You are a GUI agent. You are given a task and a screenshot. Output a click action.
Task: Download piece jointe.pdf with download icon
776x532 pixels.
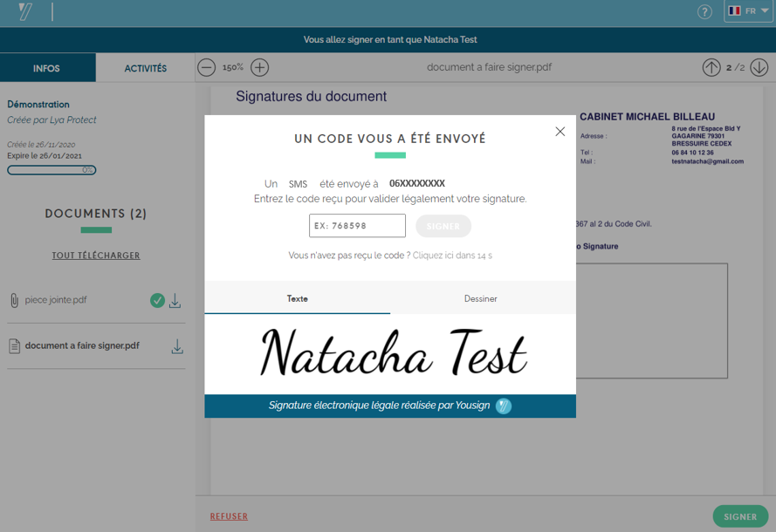[x=175, y=301]
